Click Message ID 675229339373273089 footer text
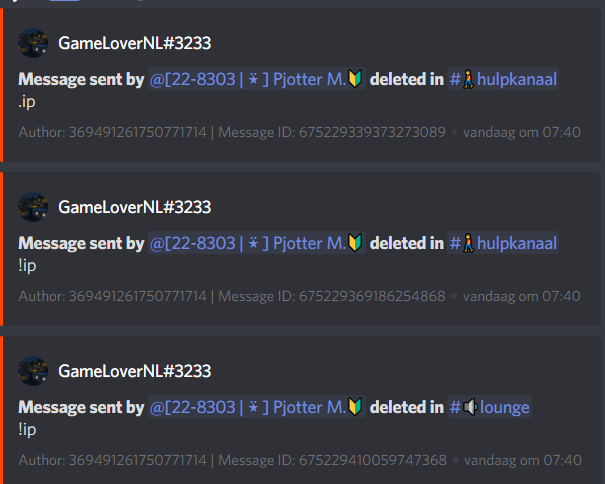The height and width of the screenshot is (484, 605). coord(332,132)
